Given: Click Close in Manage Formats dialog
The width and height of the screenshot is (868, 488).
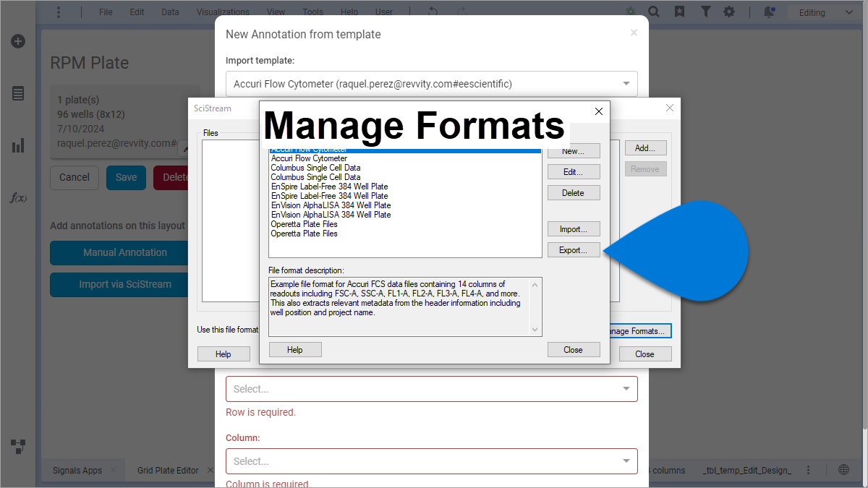Looking at the screenshot, I should tap(574, 349).
